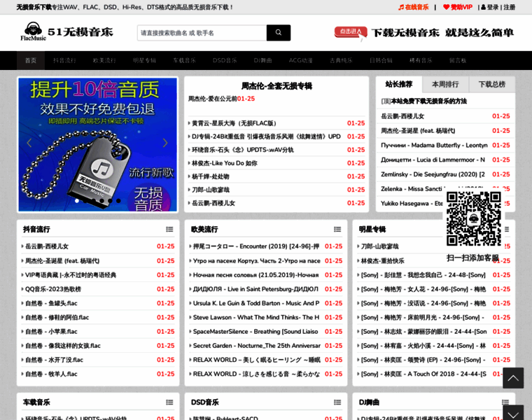Open the FlacMusic headphone logo
The image size is (532, 420).
34,31
